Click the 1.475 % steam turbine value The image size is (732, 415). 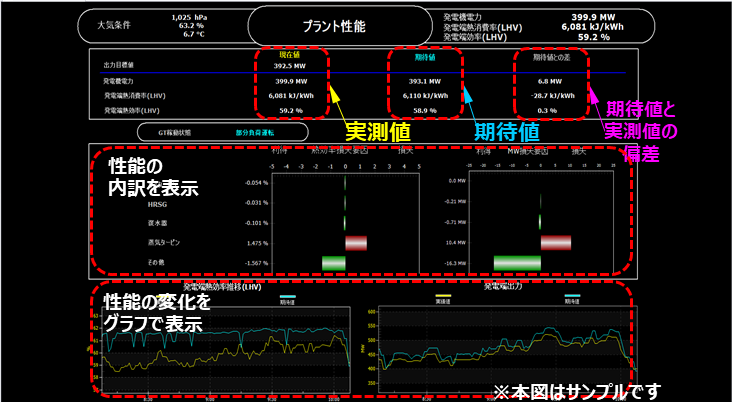[258, 243]
